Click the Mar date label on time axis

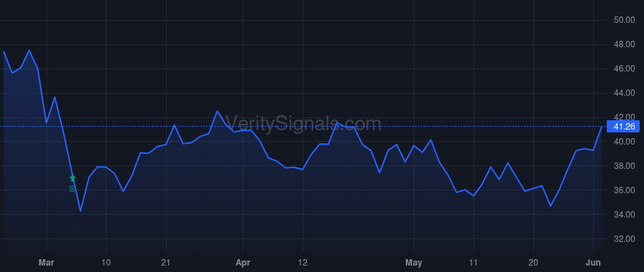click(47, 263)
